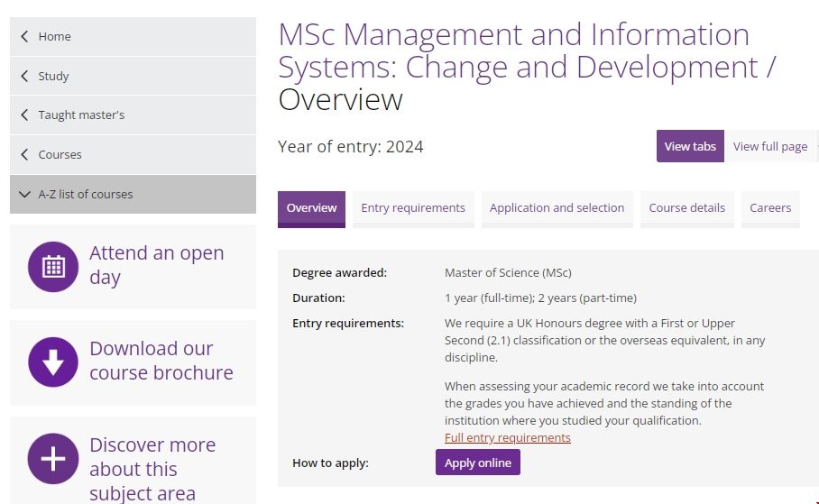Open Download our course brochure link

161,361
